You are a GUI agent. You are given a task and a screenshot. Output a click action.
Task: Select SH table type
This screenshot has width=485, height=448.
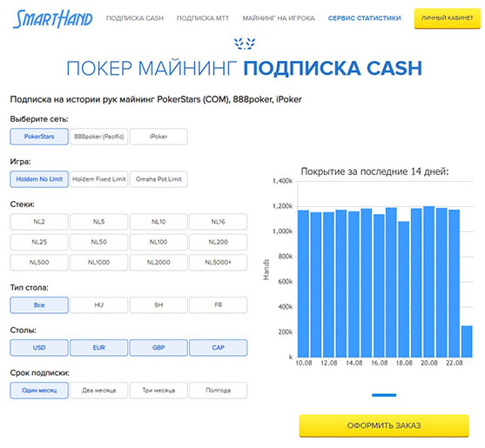158,305
